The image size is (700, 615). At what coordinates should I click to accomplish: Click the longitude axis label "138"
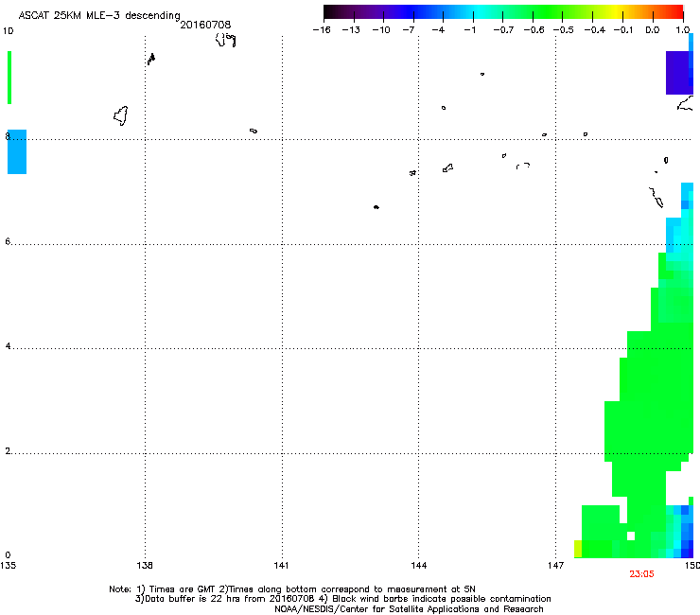pyautogui.click(x=145, y=566)
